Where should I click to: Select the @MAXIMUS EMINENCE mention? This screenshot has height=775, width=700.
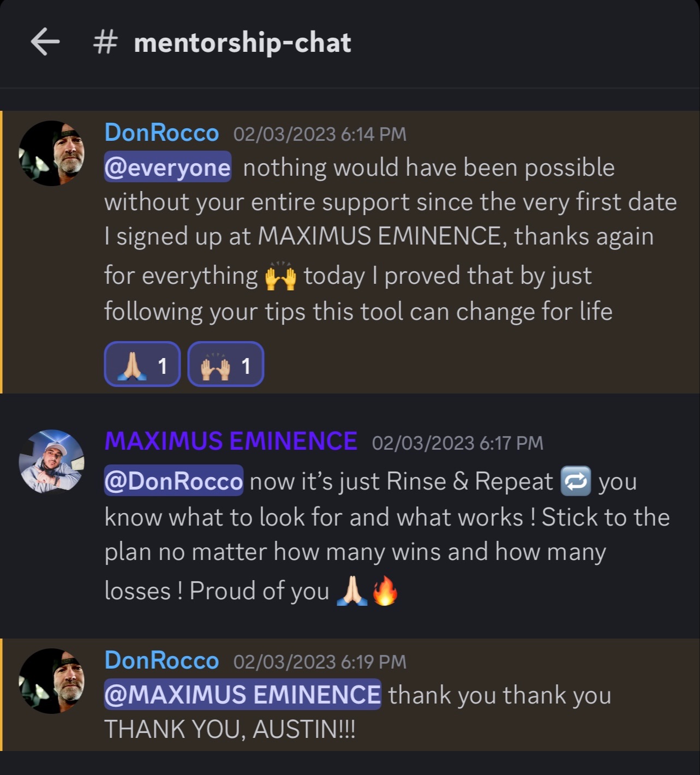[242, 694]
